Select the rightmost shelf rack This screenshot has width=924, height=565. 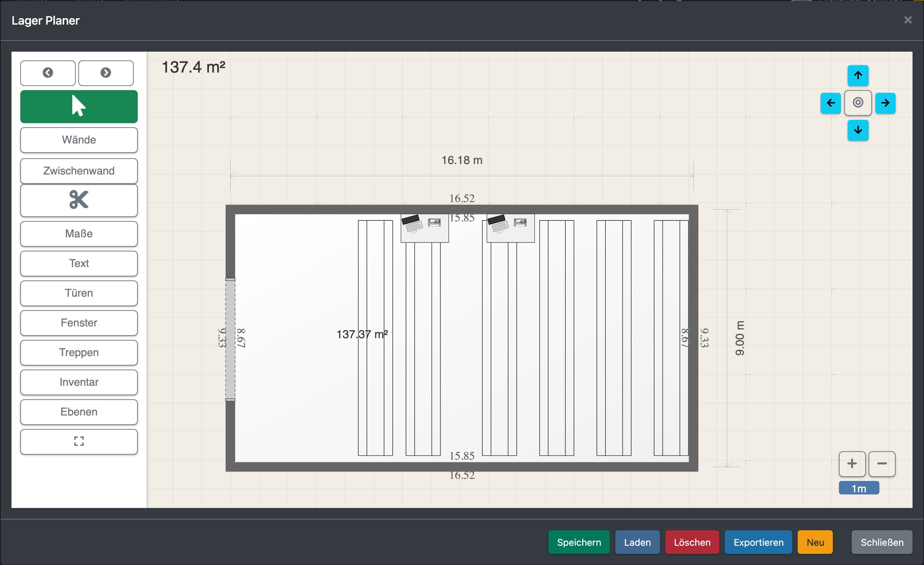coord(671,338)
